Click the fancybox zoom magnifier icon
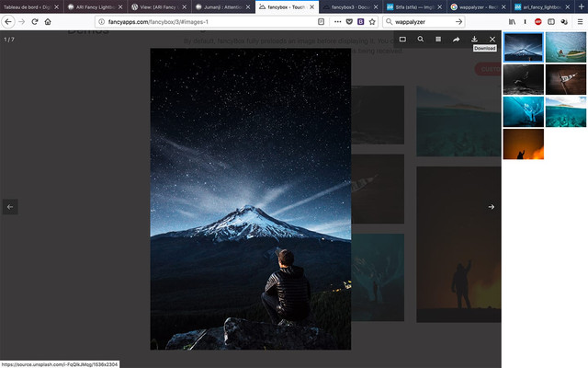Image resolution: width=588 pixels, height=368 pixels. 421,39
